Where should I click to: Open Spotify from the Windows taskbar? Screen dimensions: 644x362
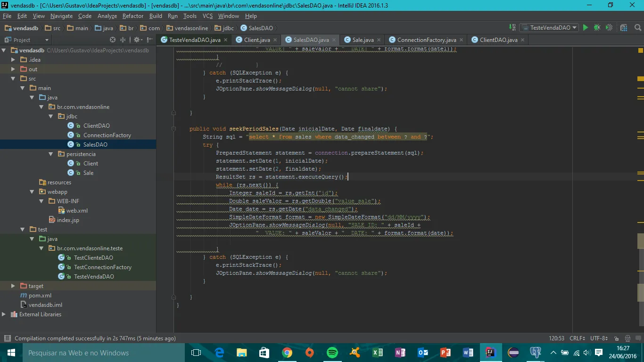[332, 353]
